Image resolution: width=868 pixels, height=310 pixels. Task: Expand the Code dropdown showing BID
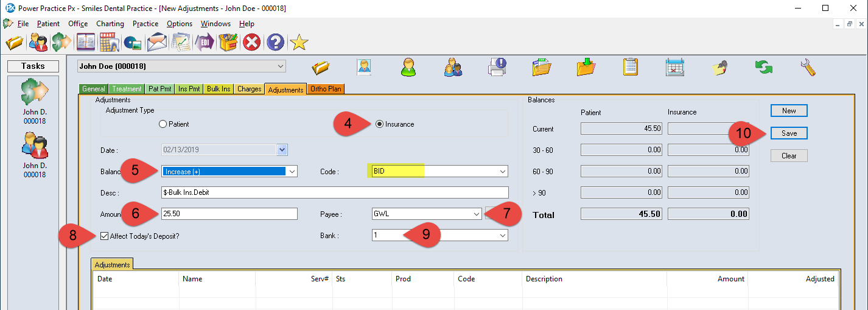502,172
